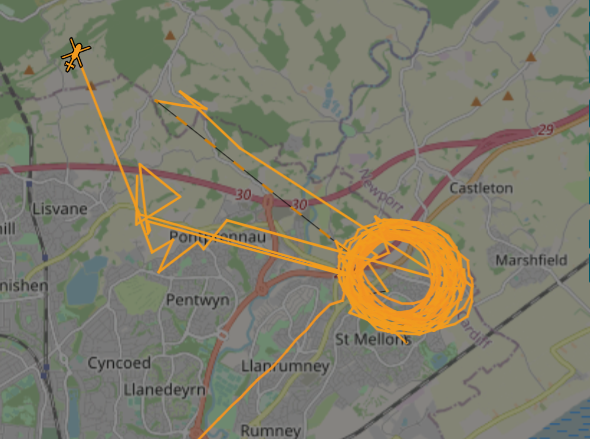Click the Lisvane place label
This screenshot has width=590, height=439.
(x=60, y=209)
